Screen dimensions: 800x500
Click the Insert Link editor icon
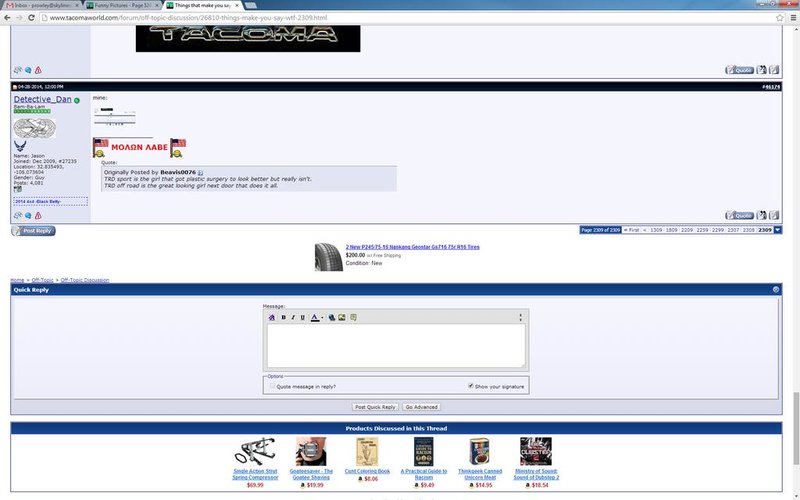click(x=332, y=317)
